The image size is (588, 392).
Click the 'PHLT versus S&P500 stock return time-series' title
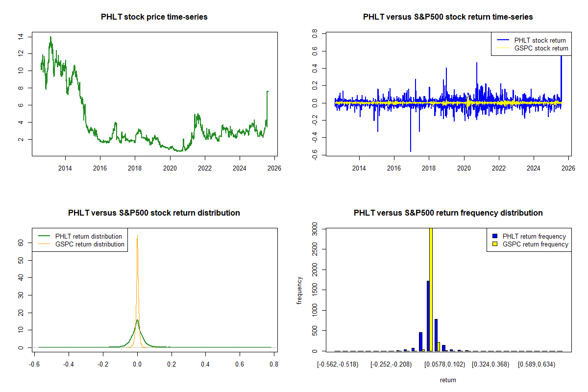pyautogui.click(x=448, y=17)
